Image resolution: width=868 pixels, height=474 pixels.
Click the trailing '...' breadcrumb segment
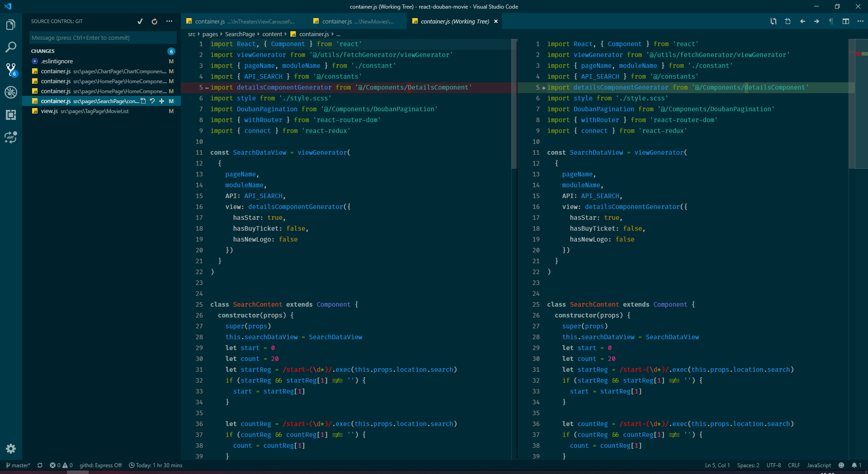click(339, 34)
